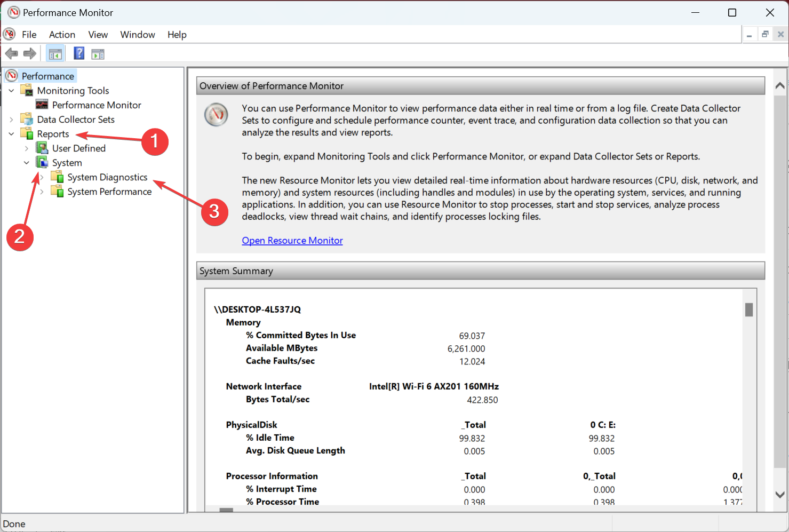The width and height of the screenshot is (789, 532).
Task: Open the Help toolbar icon
Action: click(x=79, y=53)
